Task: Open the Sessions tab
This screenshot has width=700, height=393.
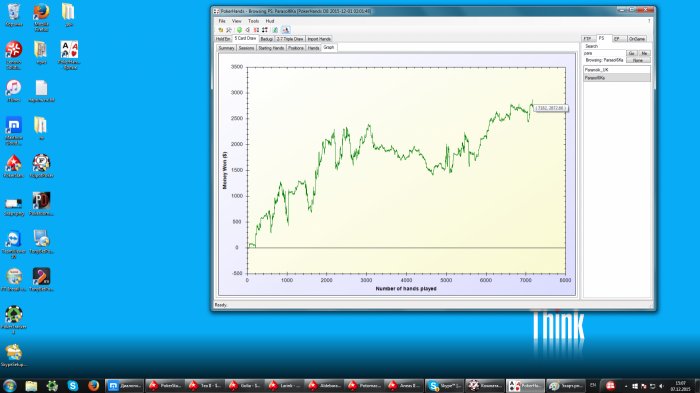Action: point(246,48)
